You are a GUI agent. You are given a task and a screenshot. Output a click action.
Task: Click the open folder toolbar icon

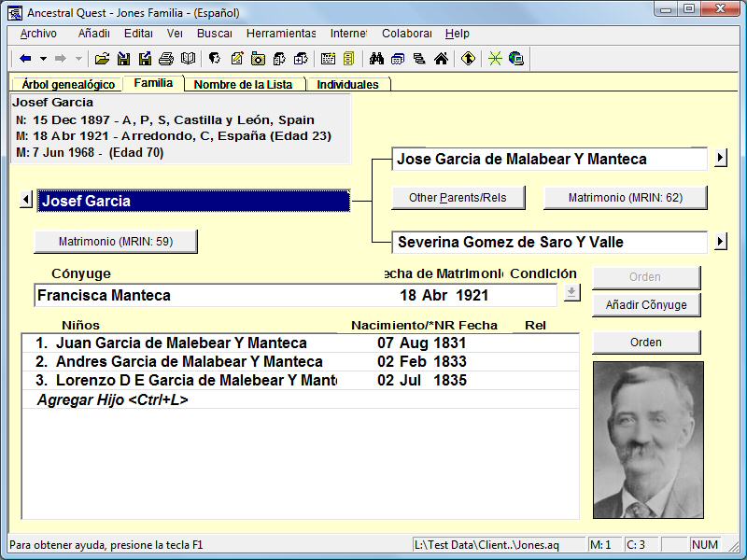(x=102, y=59)
